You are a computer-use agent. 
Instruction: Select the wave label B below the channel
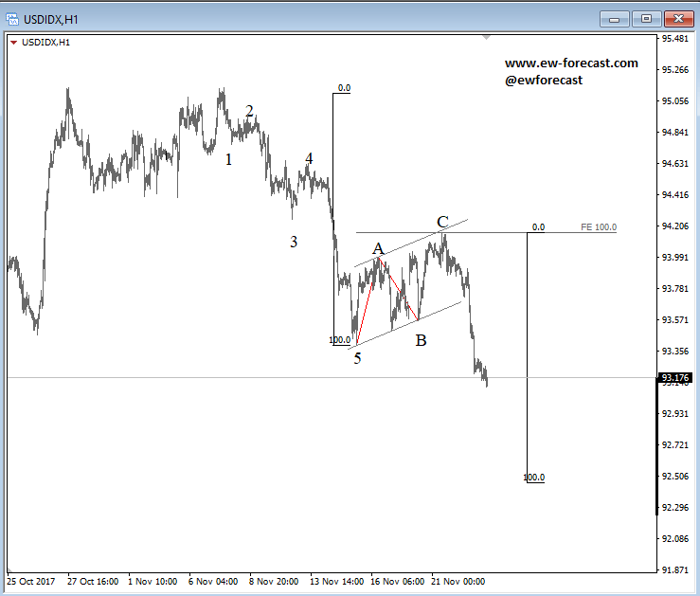point(421,339)
